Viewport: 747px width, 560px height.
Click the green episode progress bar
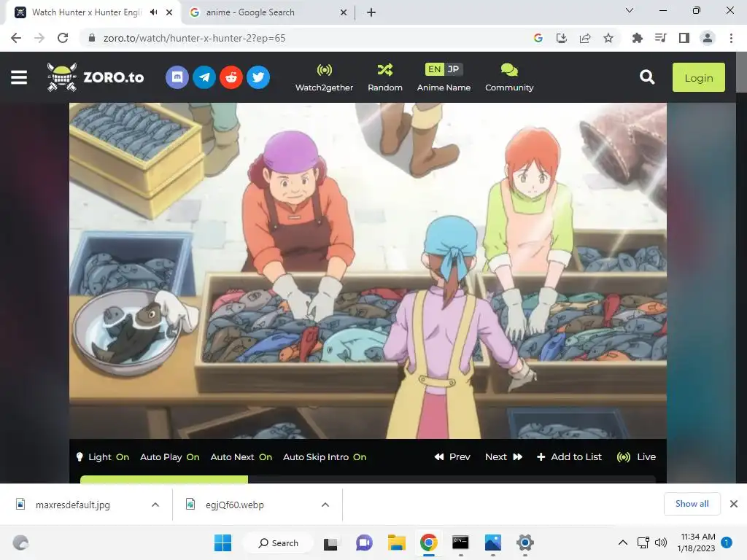coord(164,479)
